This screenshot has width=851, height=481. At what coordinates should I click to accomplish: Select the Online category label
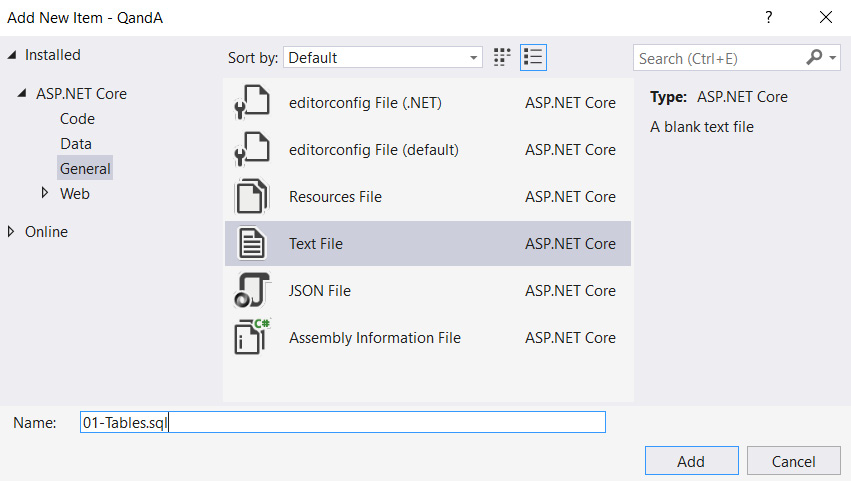click(x=46, y=231)
